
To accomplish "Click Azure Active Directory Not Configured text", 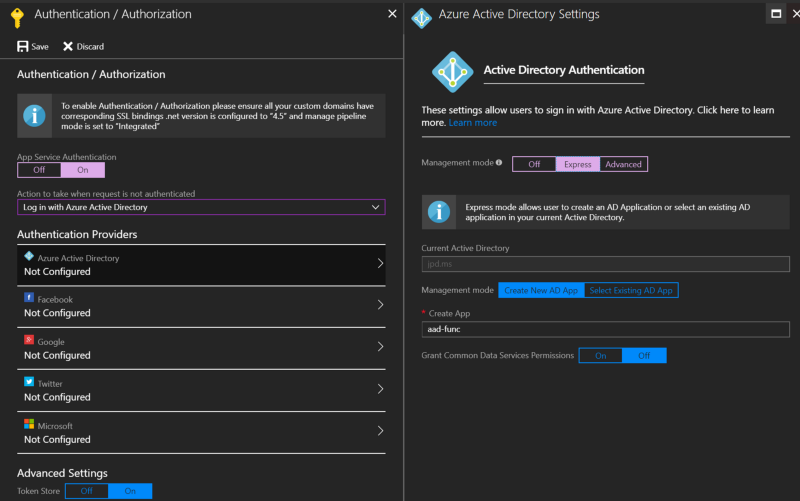I will [57, 271].
